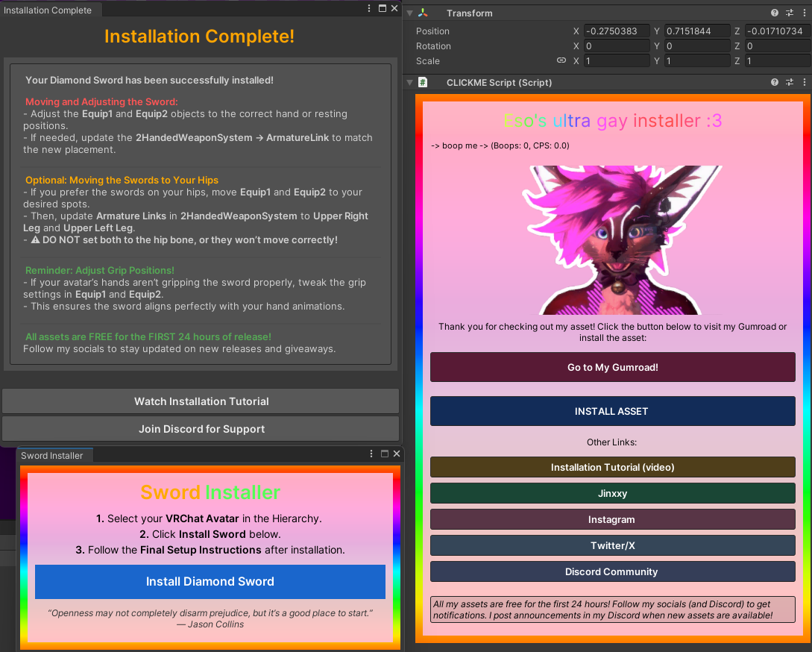Screen dimensions: 812x652
Task: Click 'Optional: Moving the Swords to Your Hips' heading
Action: click(x=122, y=181)
